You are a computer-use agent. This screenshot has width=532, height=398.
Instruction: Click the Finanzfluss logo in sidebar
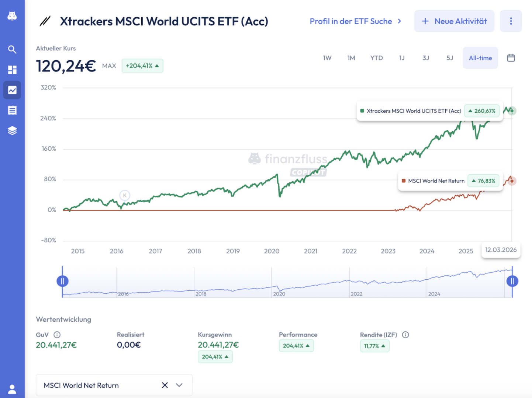(12, 16)
